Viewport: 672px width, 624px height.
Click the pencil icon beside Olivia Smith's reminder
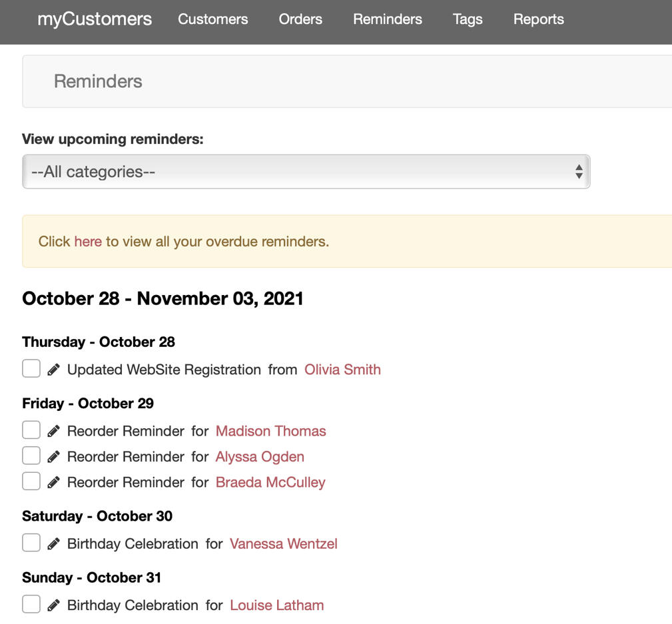[54, 370]
